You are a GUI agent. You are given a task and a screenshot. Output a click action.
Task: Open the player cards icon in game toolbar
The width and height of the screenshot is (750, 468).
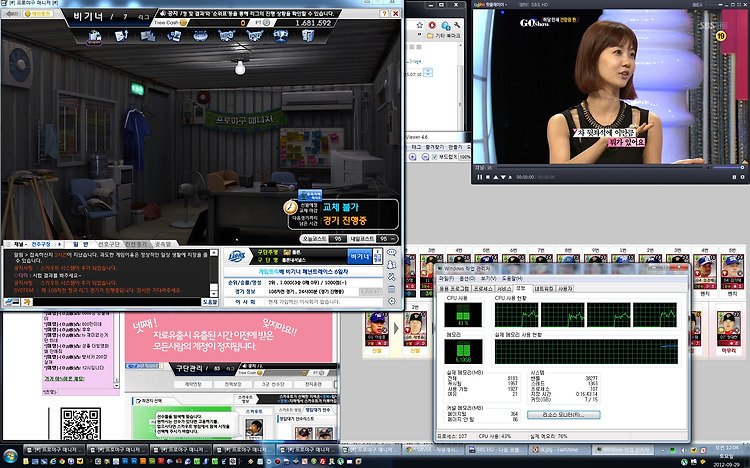[x=174, y=35]
